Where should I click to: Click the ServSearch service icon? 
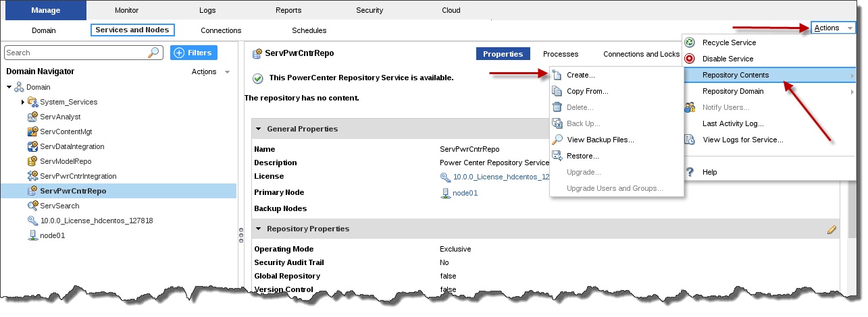[x=32, y=206]
